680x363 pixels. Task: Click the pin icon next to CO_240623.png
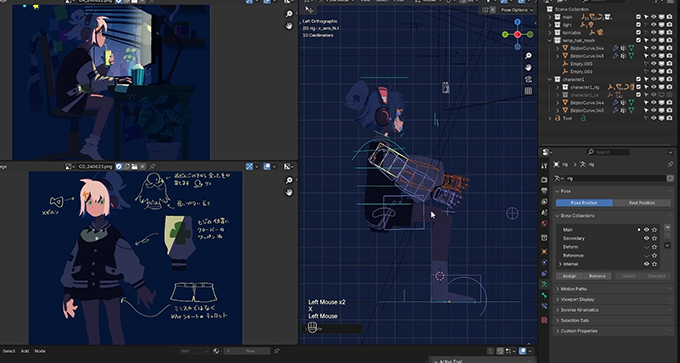click(x=152, y=167)
